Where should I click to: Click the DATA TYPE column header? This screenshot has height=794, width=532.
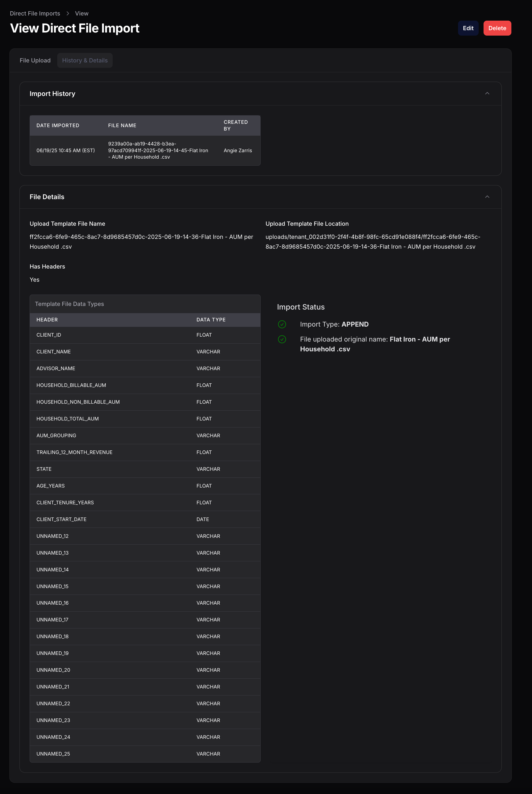pos(211,319)
